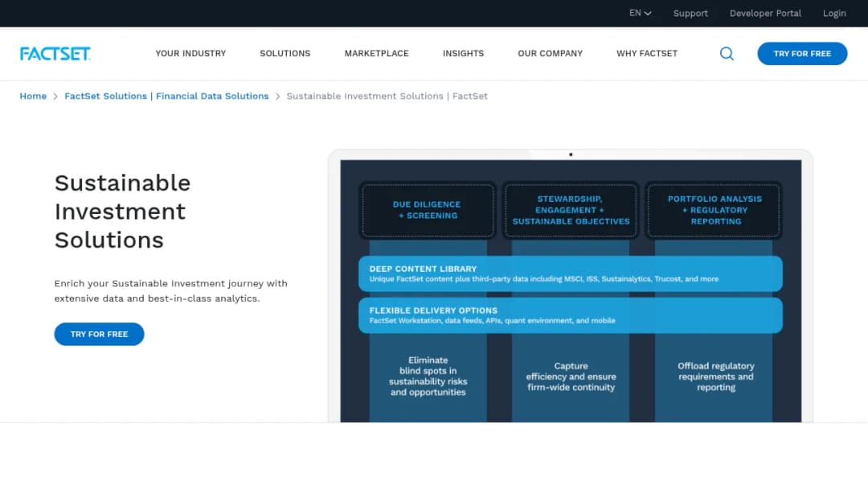
Task: Click the Deep Content Library bar
Action: tap(570, 273)
